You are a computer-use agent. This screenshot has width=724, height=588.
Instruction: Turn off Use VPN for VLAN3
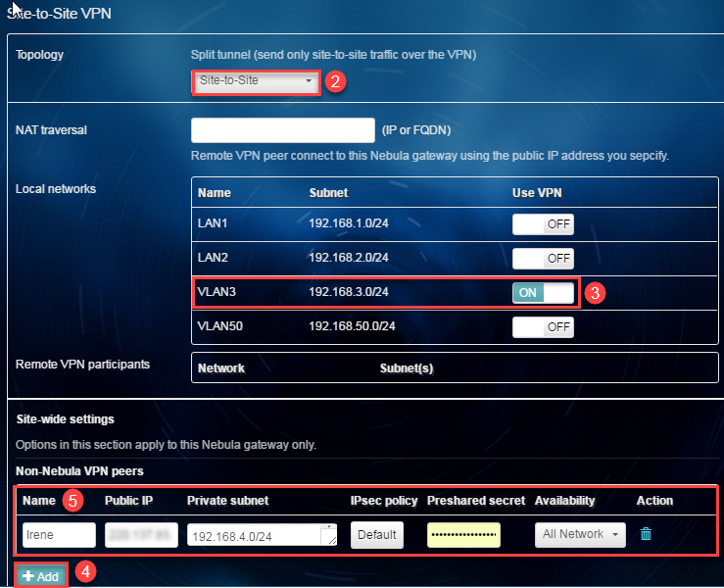point(543,292)
